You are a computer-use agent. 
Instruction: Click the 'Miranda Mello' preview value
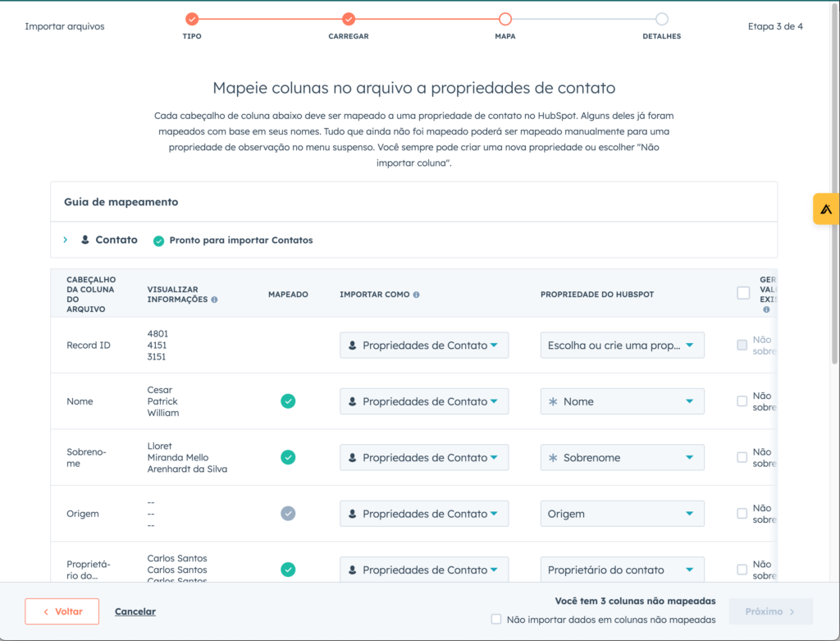[178, 458]
